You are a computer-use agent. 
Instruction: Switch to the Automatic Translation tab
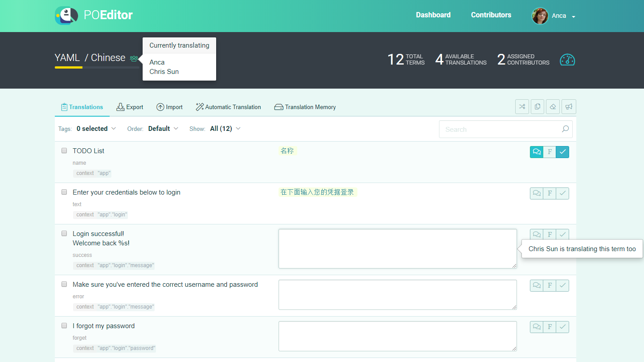(x=228, y=107)
